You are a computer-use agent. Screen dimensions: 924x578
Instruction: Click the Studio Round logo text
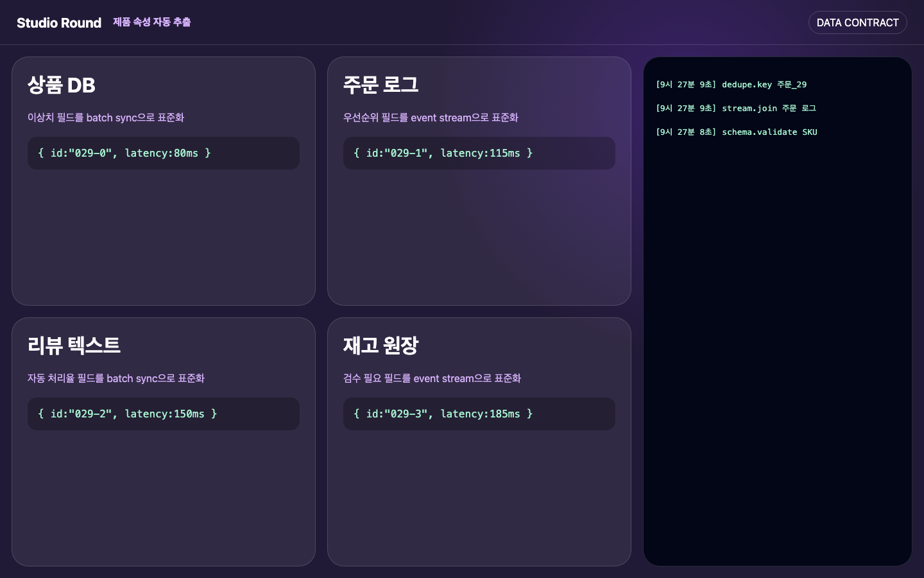pos(59,23)
